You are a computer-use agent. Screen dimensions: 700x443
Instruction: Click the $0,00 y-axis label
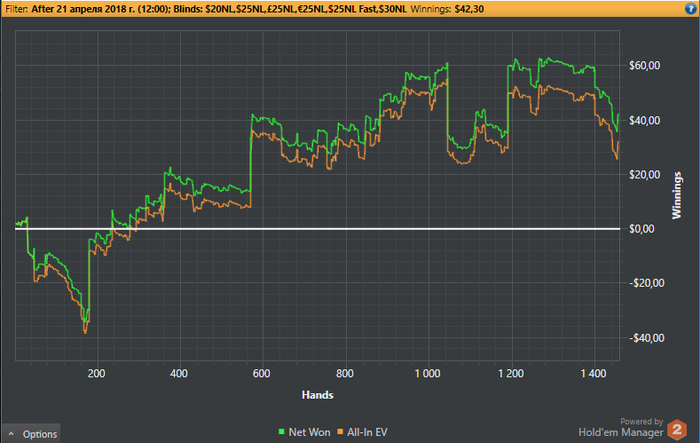(x=642, y=229)
